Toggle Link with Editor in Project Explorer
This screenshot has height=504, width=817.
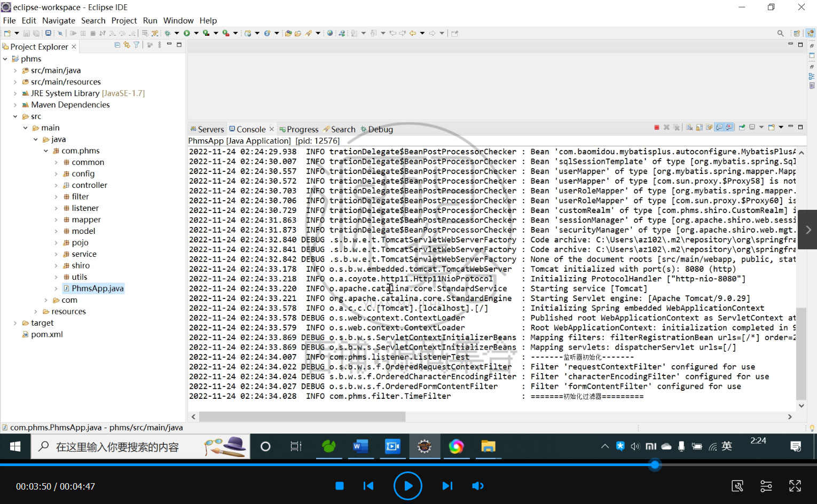coord(127,45)
